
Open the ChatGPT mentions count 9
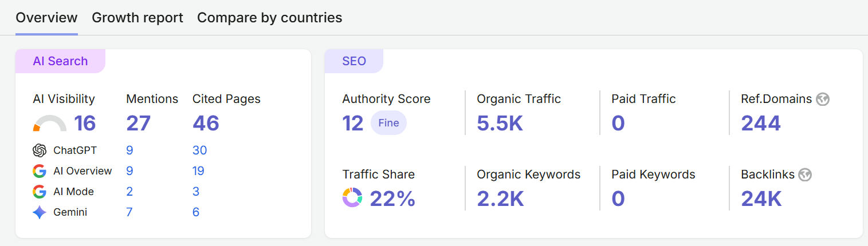[x=129, y=150]
